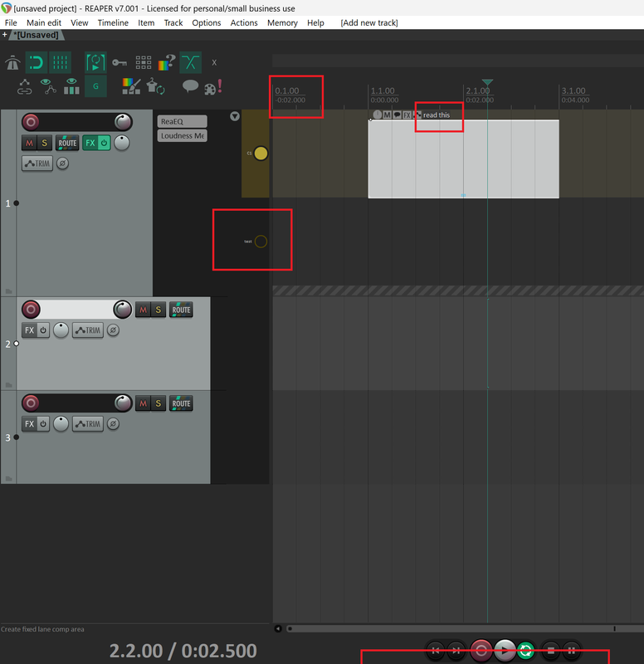
Task: Expand the fixed lane dropdown triangle
Action: click(235, 116)
